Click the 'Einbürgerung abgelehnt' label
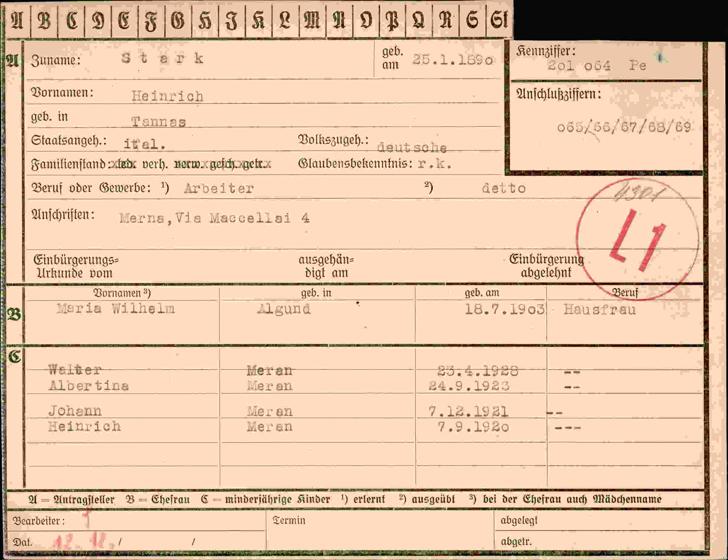The image size is (728, 560). coord(546,266)
